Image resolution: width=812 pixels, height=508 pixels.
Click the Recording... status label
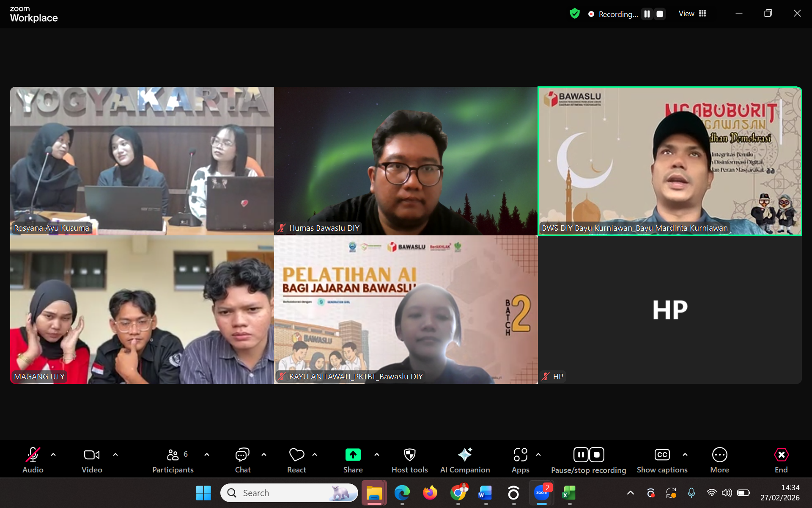618,14
